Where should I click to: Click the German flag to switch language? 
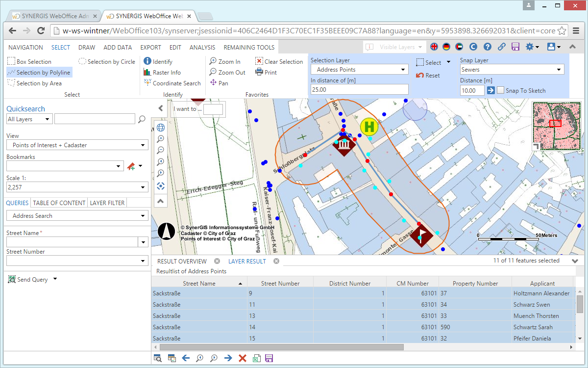[446, 47]
